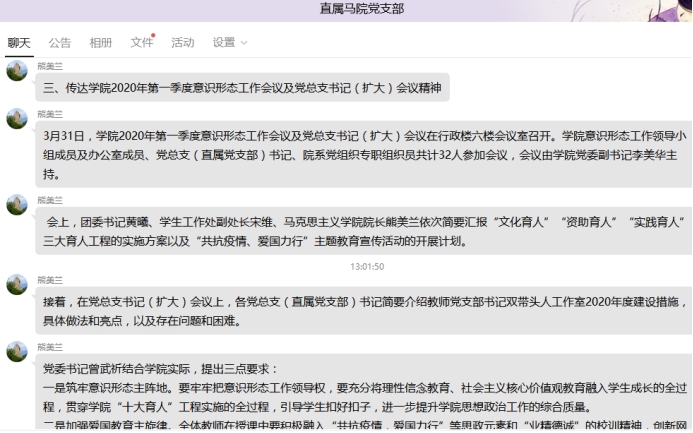Go to the 相册 tab
The width and height of the screenshot is (693, 433).
tap(101, 43)
